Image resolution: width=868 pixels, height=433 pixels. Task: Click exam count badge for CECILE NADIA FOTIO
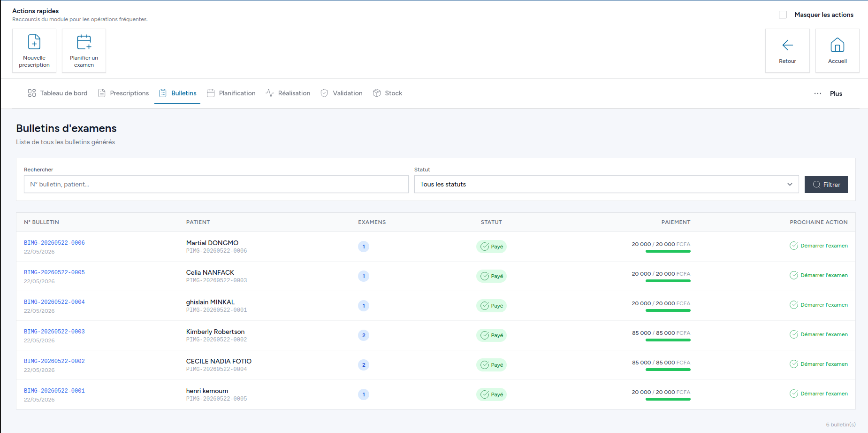[x=364, y=365]
